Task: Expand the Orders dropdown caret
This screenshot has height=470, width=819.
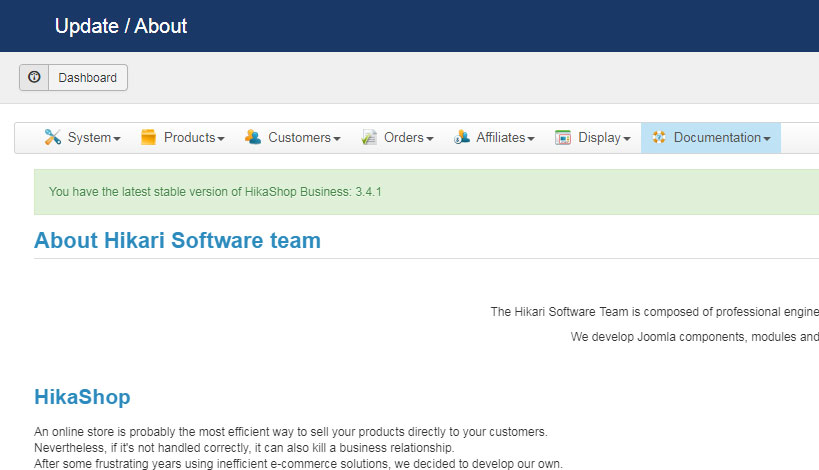Action: (x=430, y=139)
